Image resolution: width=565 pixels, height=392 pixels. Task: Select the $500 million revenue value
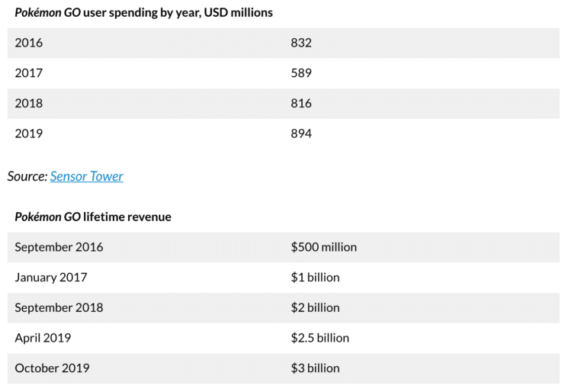click(323, 247)
